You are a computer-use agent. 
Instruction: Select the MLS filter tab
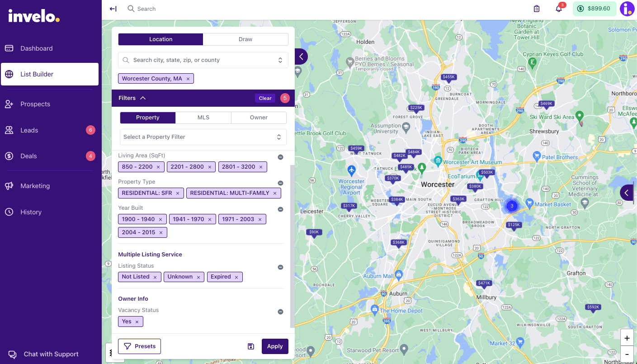[x=203, y=118]
